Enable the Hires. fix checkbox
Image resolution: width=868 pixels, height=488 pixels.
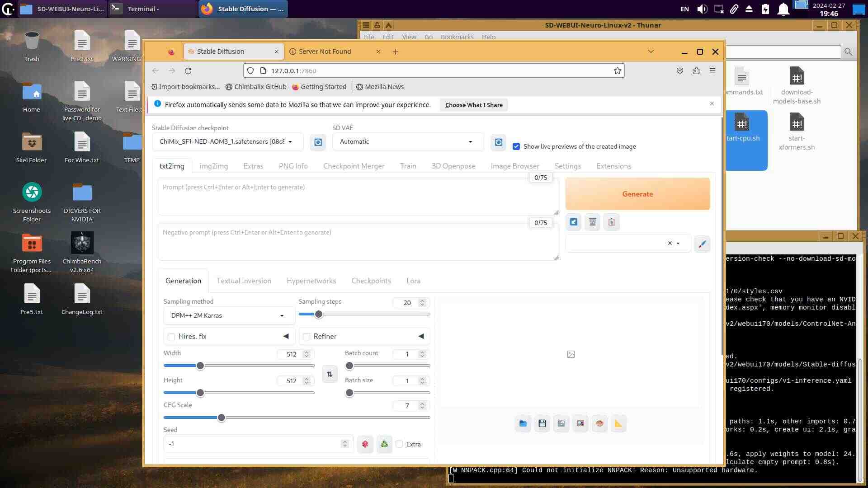[x=171, y=337]
